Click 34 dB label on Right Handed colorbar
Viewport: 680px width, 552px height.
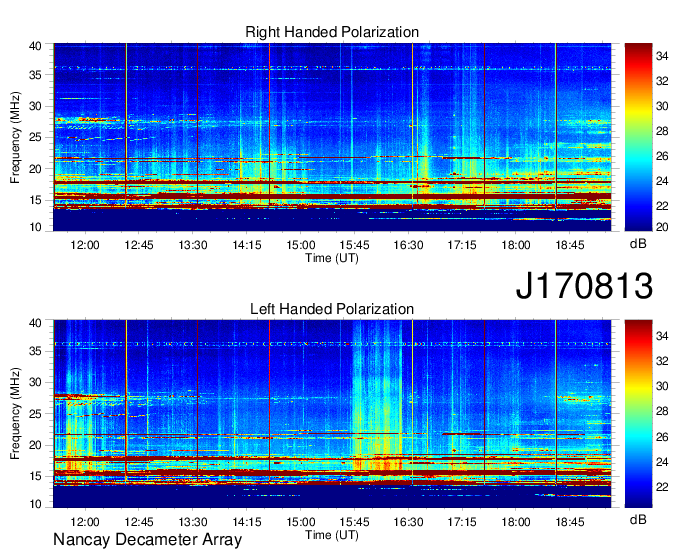(x=662, y=56)
